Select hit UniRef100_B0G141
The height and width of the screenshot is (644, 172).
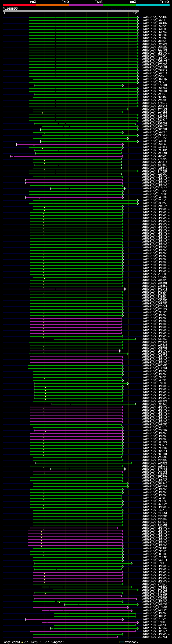[154, 289]
